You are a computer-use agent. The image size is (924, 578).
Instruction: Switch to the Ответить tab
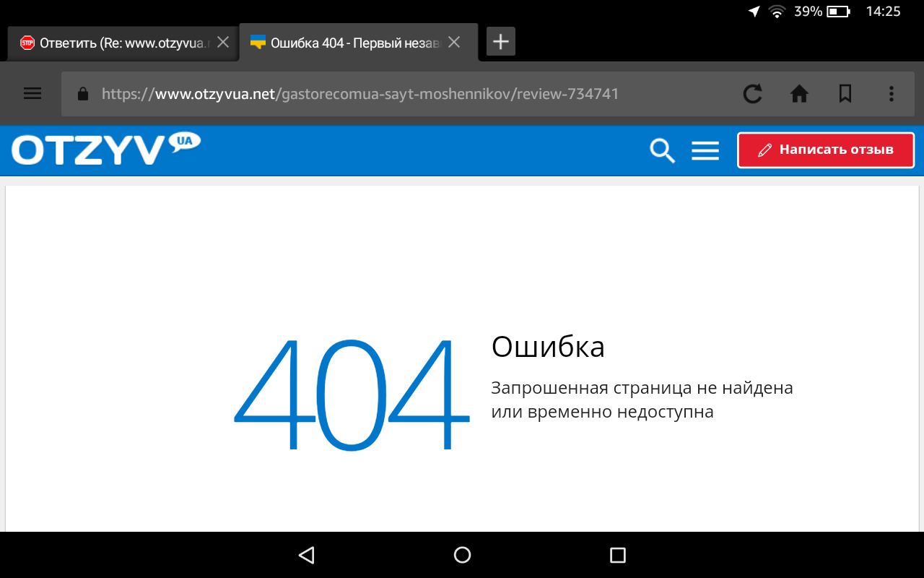115,43
